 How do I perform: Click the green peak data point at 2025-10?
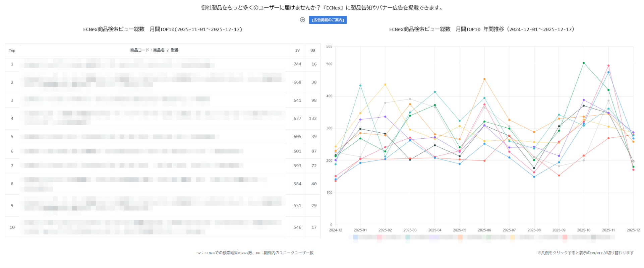point(584,63)
